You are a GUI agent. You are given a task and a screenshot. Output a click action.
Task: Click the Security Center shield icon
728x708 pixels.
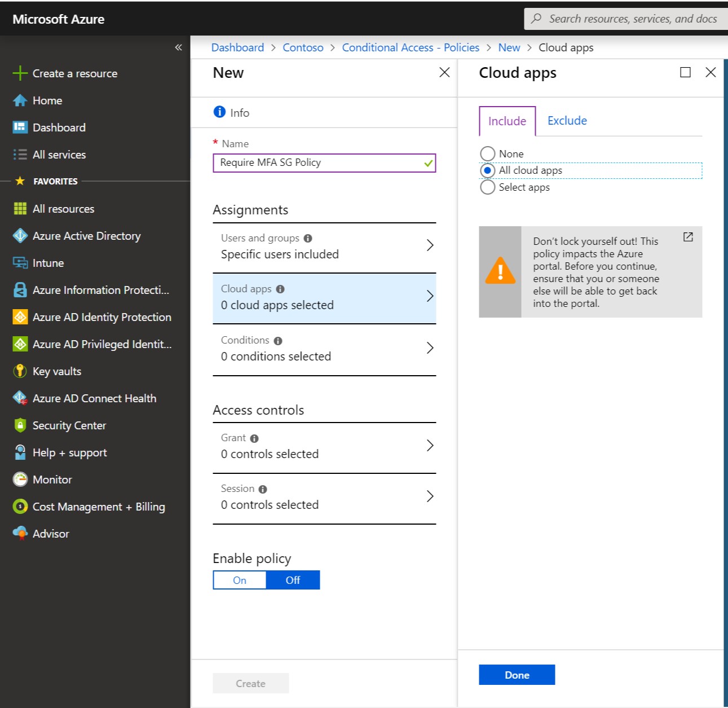[x=20, y=425]
